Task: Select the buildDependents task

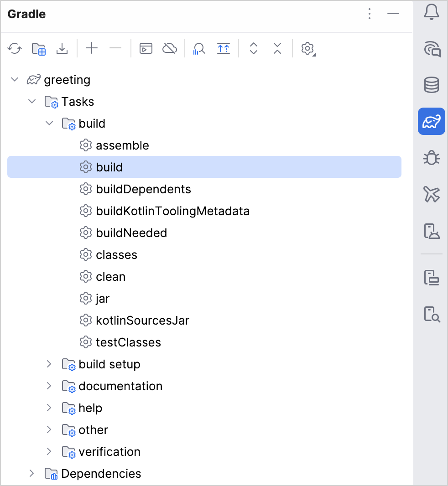Action: tap(204, 189)
